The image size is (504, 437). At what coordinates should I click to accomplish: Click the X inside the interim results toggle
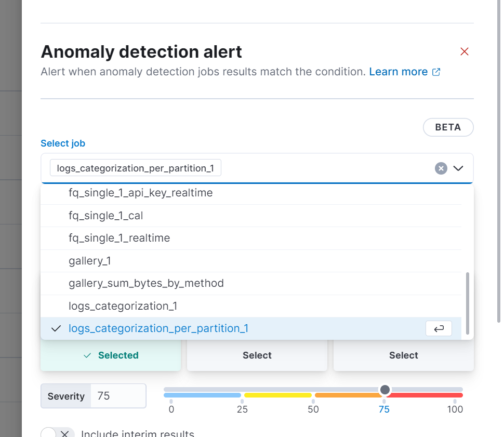click(64, 433)
